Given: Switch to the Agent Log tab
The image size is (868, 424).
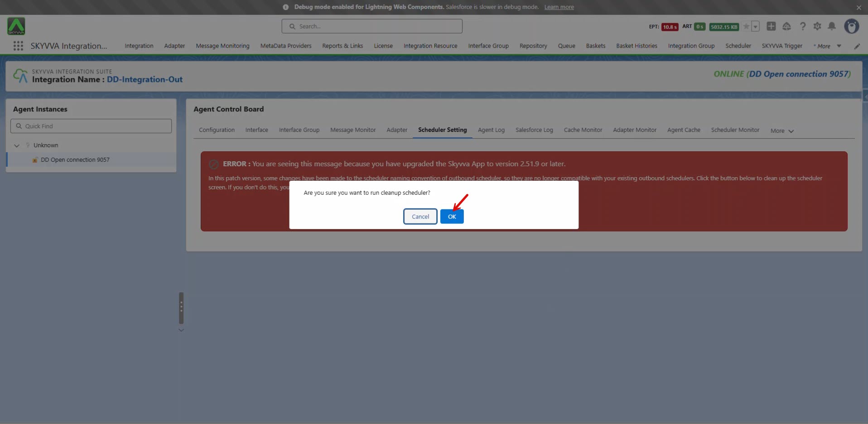Looking at the screenshot, I should [491, 130].
